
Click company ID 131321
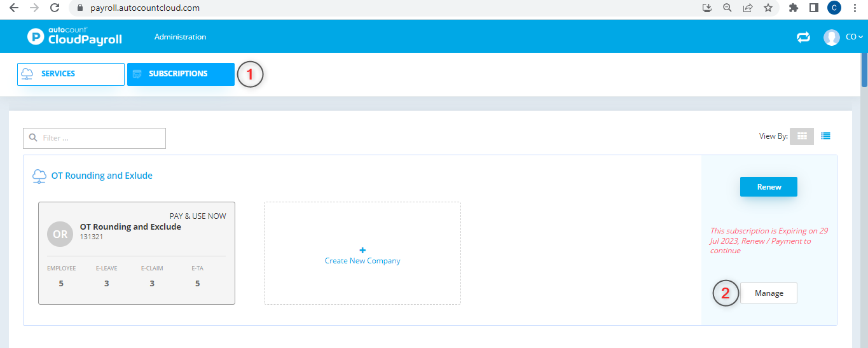pos(92,237)
